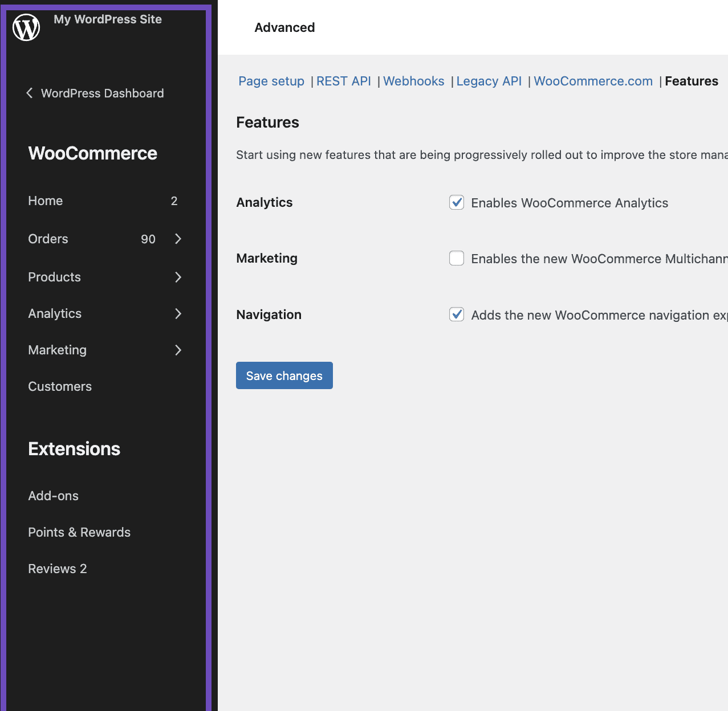Open the Marketing submenu arrow
Viewport: 728px width, 711px height.
[178, 350]
